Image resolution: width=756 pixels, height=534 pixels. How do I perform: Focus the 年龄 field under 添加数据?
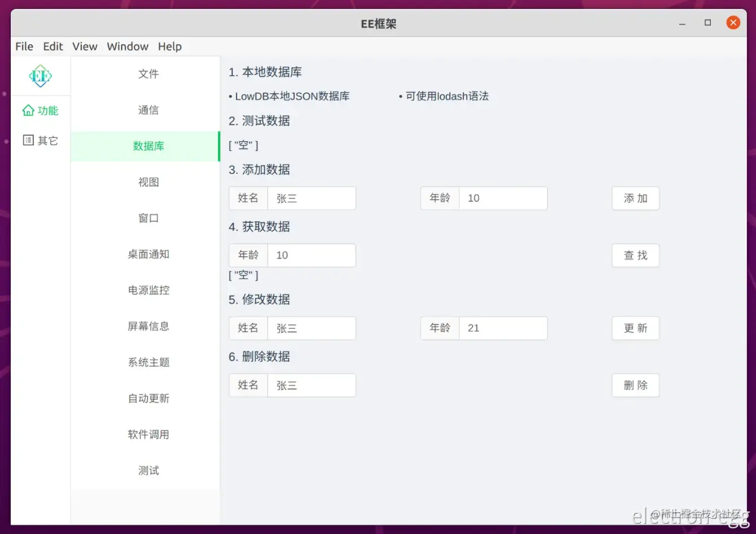click(503, 198)
